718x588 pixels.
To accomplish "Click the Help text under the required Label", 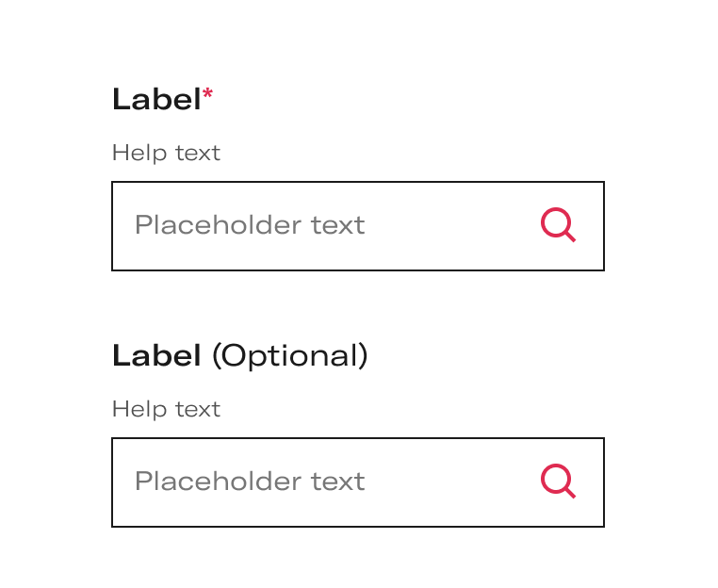I will tap(166, 153).
